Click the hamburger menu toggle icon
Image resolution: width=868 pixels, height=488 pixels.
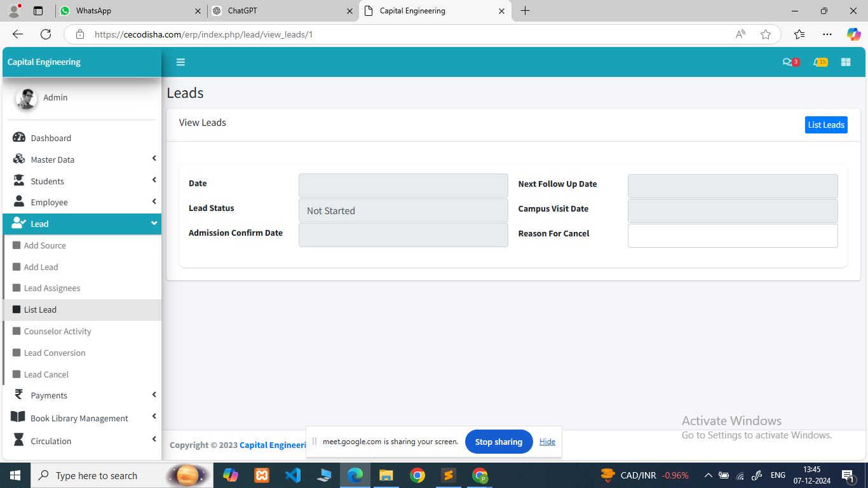point(180,62)
